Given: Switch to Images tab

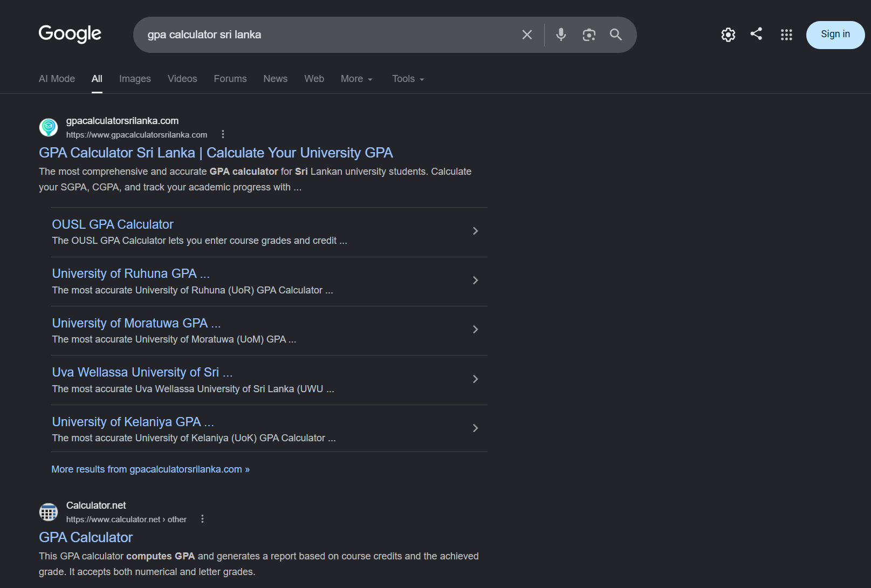Looking at the screenshot, I should tap(135, 79).
